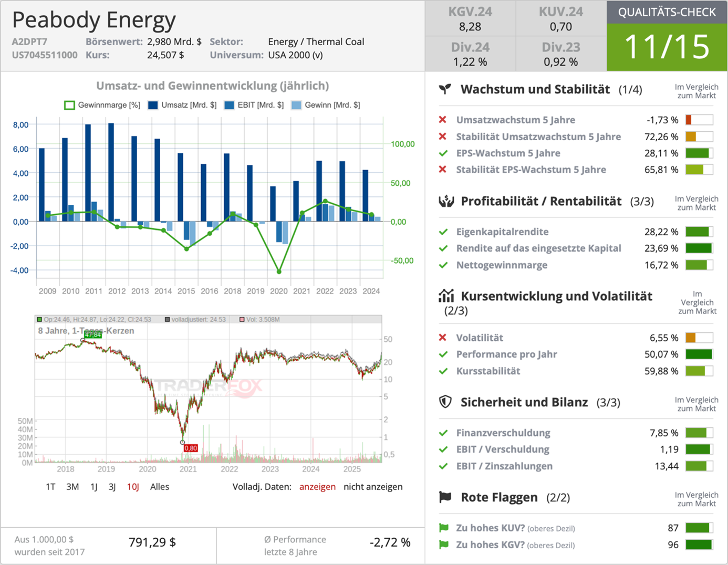
Task: Click the plant icon beside Wachstum und Stabilität
Action: 445,89
